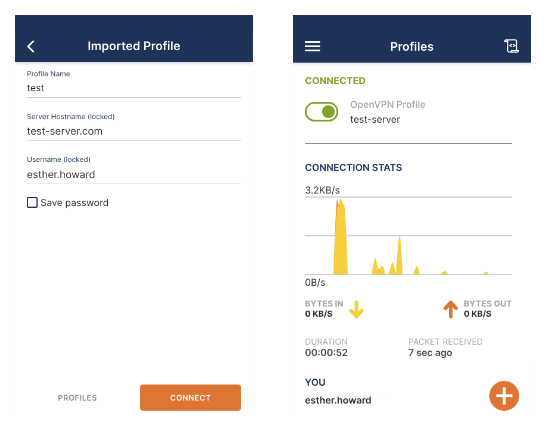Click the Profiles screen title
Image resolution: width=548 pixels, height=439 pixels.
412,46
